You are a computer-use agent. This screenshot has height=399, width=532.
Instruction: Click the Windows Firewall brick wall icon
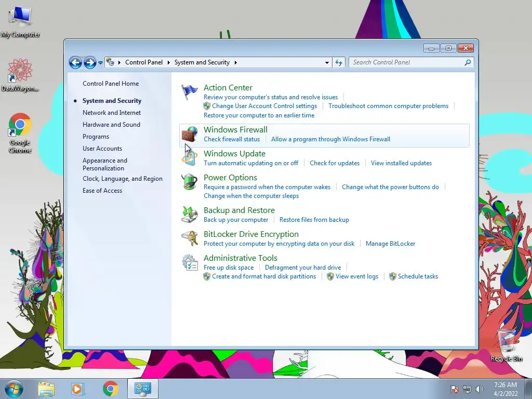[x=189, y=134]
